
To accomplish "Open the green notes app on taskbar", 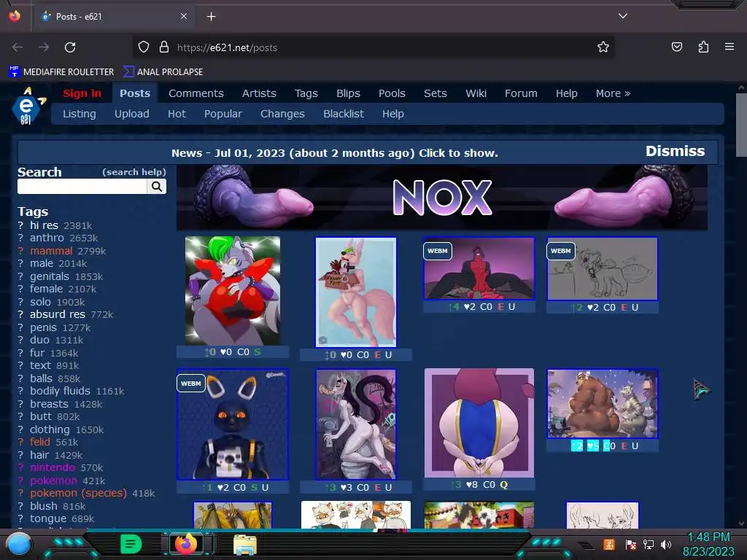I will pos(131,544).
